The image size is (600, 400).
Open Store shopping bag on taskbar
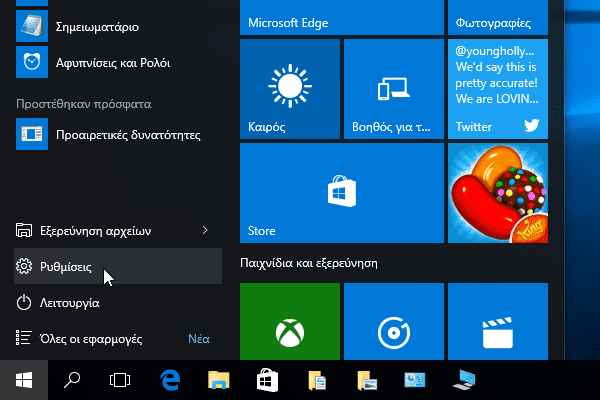point(267,380)
